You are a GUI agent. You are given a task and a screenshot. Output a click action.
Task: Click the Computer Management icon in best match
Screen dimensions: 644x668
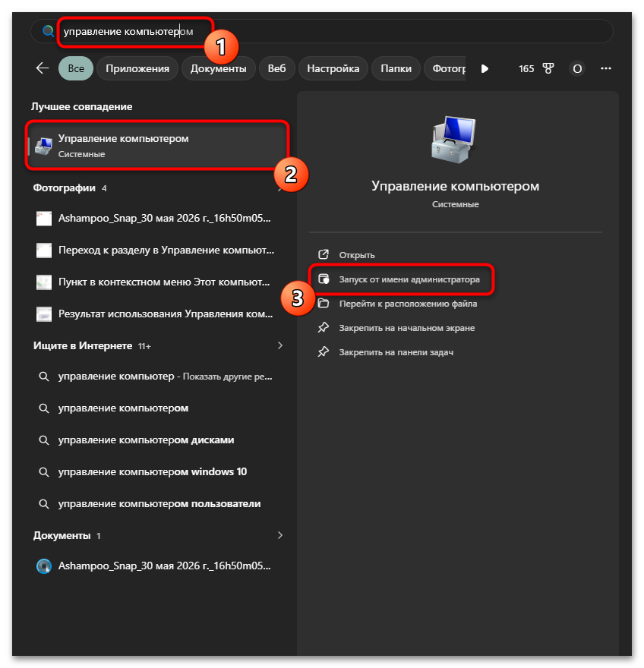(x=43, y=146)
